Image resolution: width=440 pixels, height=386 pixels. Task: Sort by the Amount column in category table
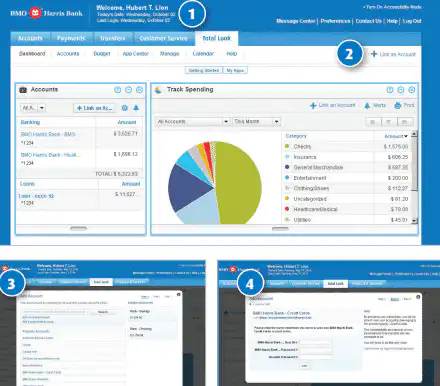(396, 136)
